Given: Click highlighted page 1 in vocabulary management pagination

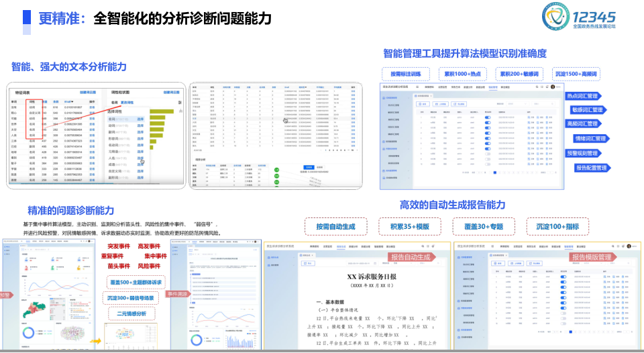Looking at the screenshot, I should pyautogui.click(x=495, y=172).
